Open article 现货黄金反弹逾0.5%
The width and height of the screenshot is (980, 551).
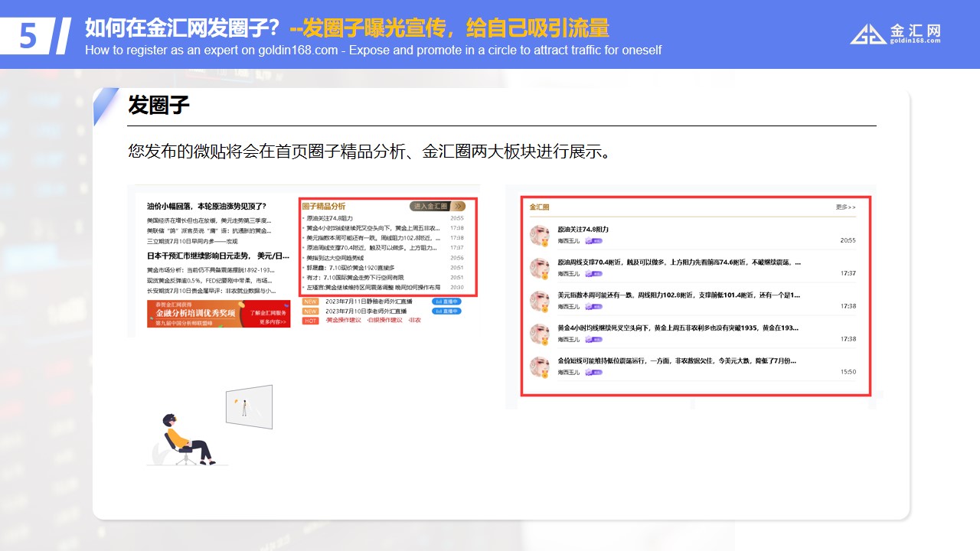[x=211, y=280]
